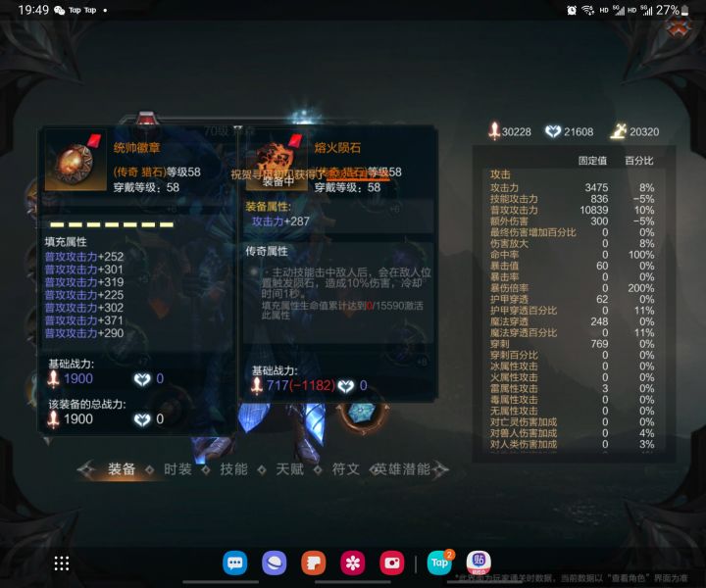
Task: Tap the attack power sword icon 30228
Action: coord(494,131)
